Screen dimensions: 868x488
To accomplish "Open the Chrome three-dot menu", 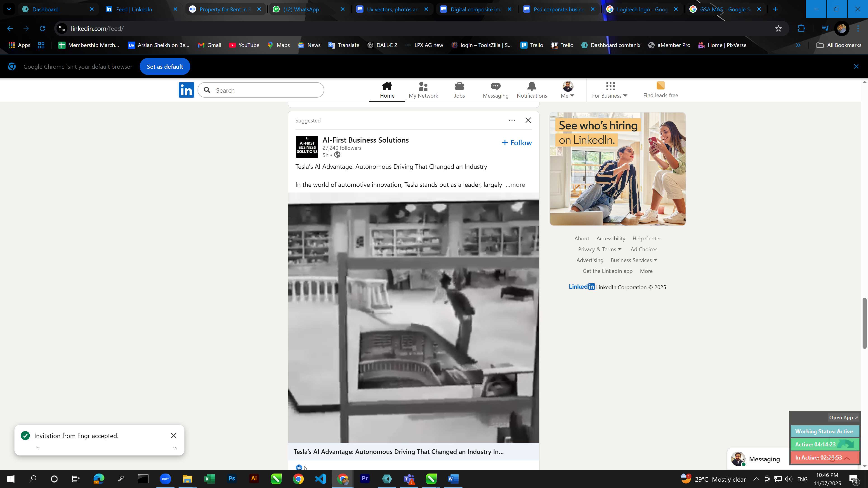I will (858, 29).
